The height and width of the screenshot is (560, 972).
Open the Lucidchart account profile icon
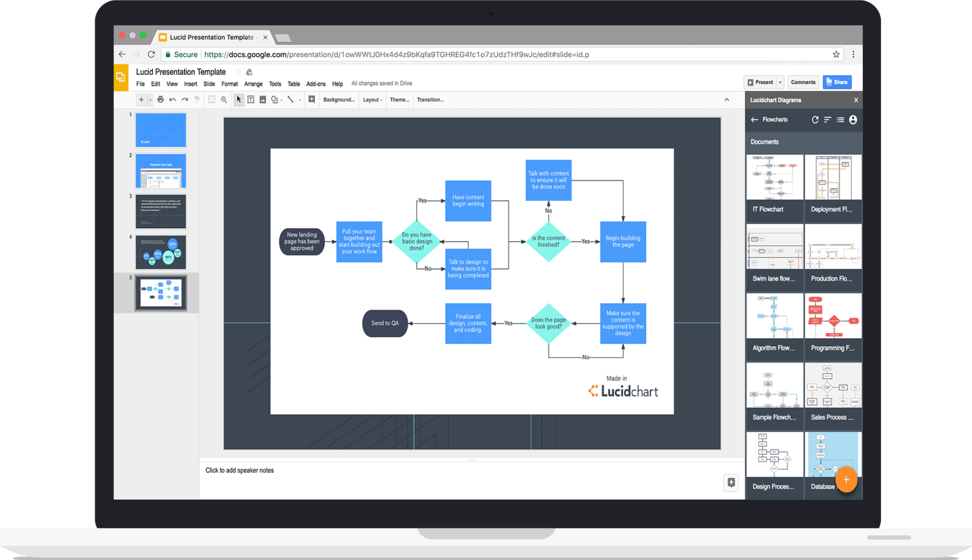tap(853, 120)
